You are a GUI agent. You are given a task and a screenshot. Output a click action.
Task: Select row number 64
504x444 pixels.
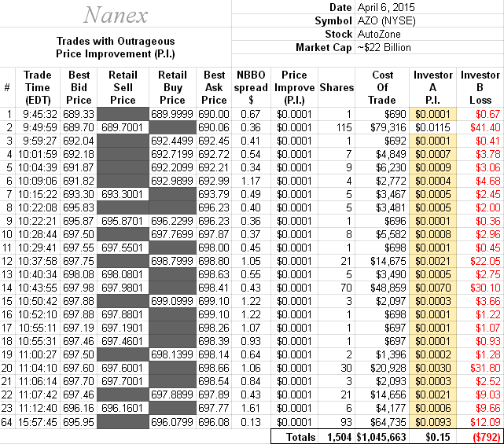pyautogui.click(x=7, y=422)
